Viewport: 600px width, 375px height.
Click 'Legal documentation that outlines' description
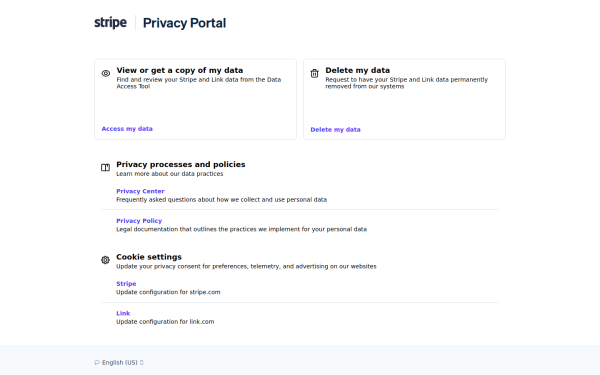tap(241, 229)
